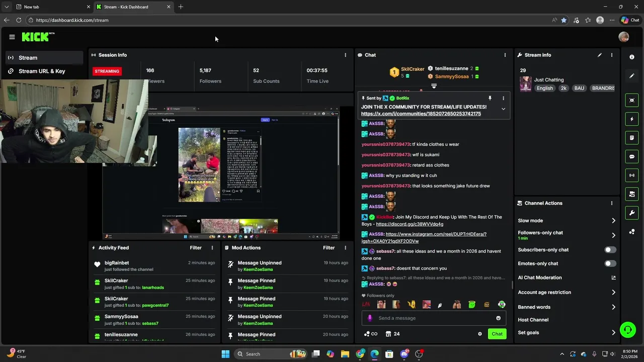Click Host Channel action

(533, 320)
